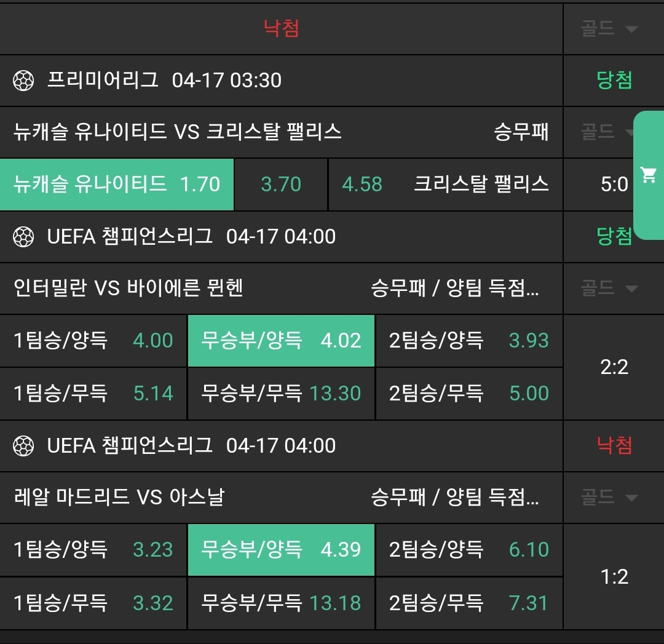Click the red 낙첨 header at the top
664x644 pixels.
pos(281,28)
